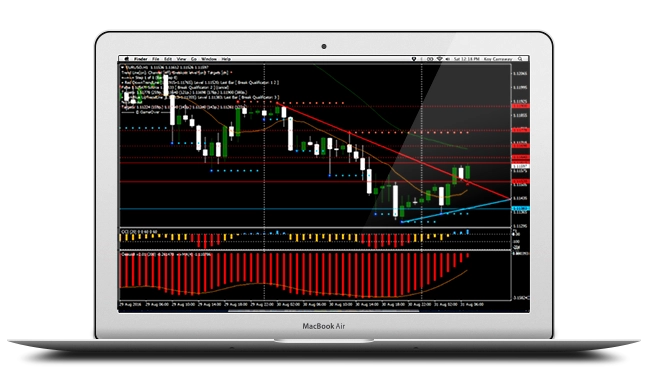Viewport: 650px width, 390px height.
Task: Open the Window menu
Action: pos(209,59)
